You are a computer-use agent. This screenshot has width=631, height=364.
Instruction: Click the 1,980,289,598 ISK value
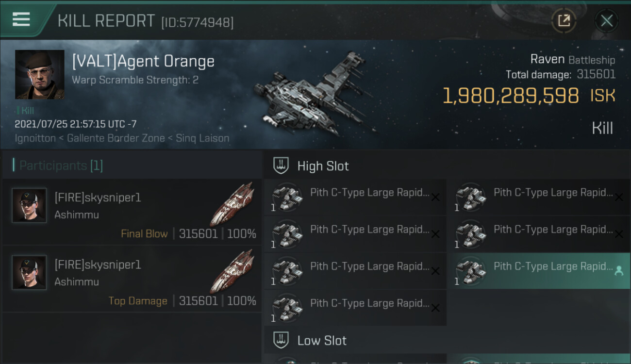(511, 96)
